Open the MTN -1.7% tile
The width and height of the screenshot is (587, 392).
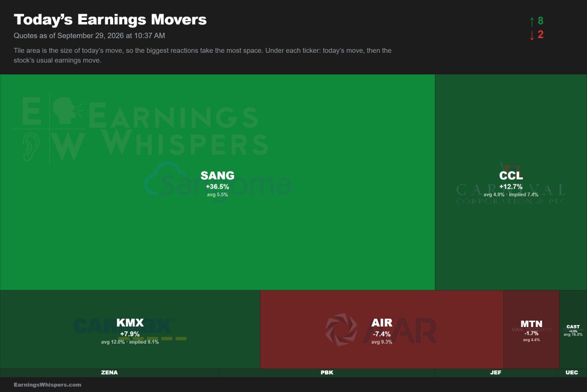pos(531,329)
